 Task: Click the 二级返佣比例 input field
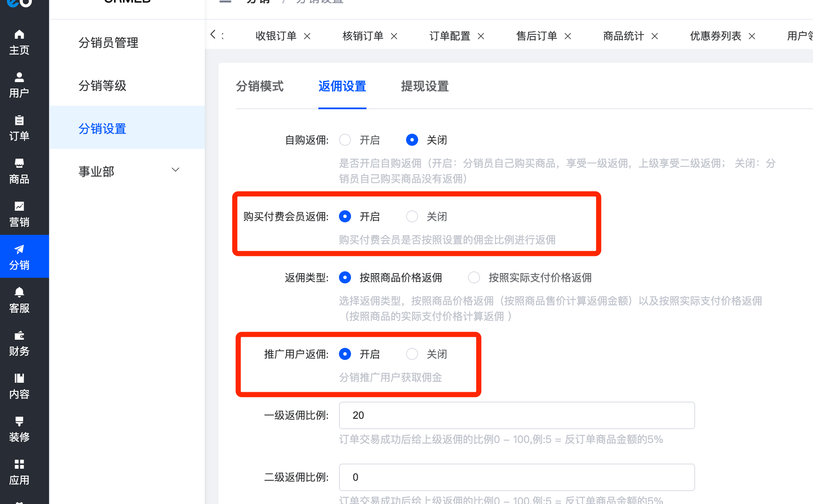517,477
